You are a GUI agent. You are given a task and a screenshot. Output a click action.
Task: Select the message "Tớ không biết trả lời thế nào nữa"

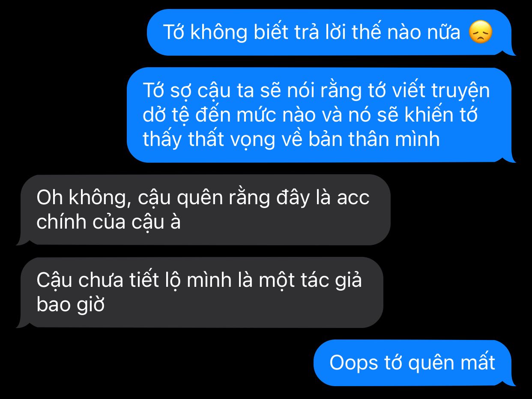coord(329,33)
